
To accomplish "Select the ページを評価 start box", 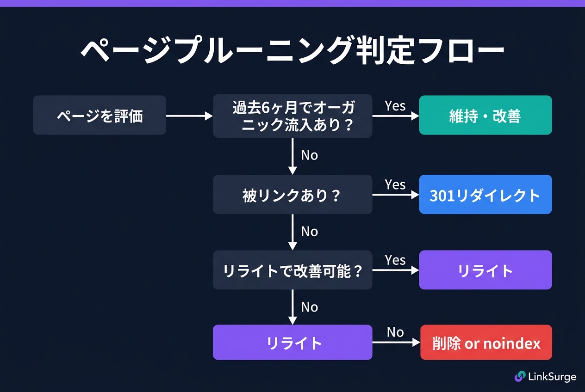I will tap(100, 116).
